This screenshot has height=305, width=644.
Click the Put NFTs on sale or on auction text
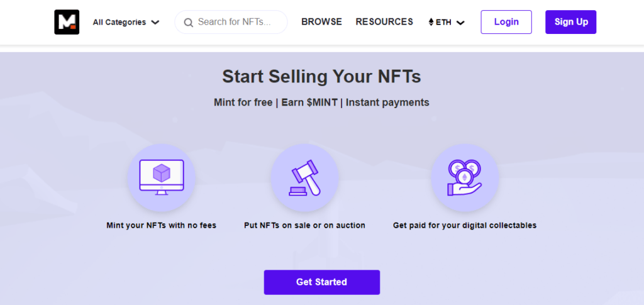click(304, 225)
